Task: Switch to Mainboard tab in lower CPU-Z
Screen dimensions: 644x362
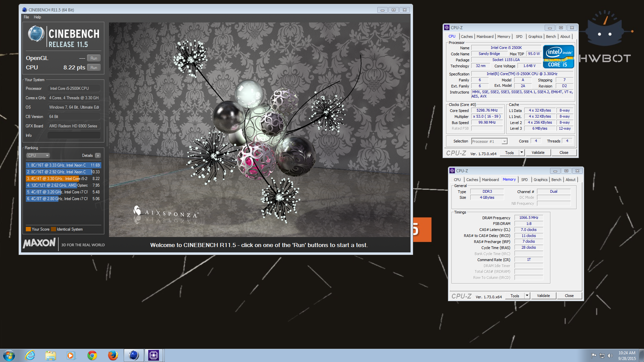Action: point(490,180)
